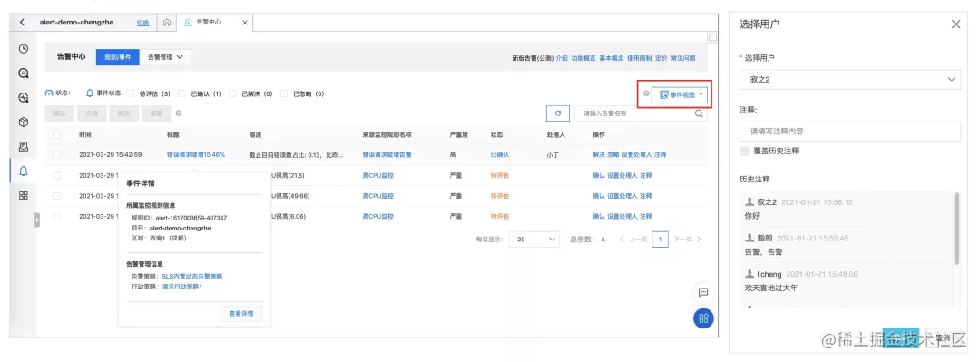The width and height of the screenshot is (980, 362).
Task: Open the magnifier search icon in the sidebar
Action: coord(23,73)
